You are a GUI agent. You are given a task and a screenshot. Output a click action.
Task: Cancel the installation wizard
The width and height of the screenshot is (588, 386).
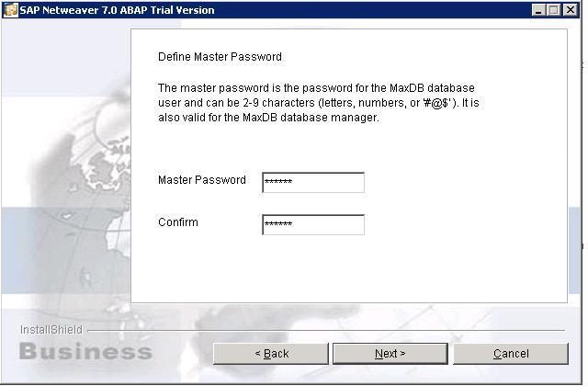[x=511, y=354]
